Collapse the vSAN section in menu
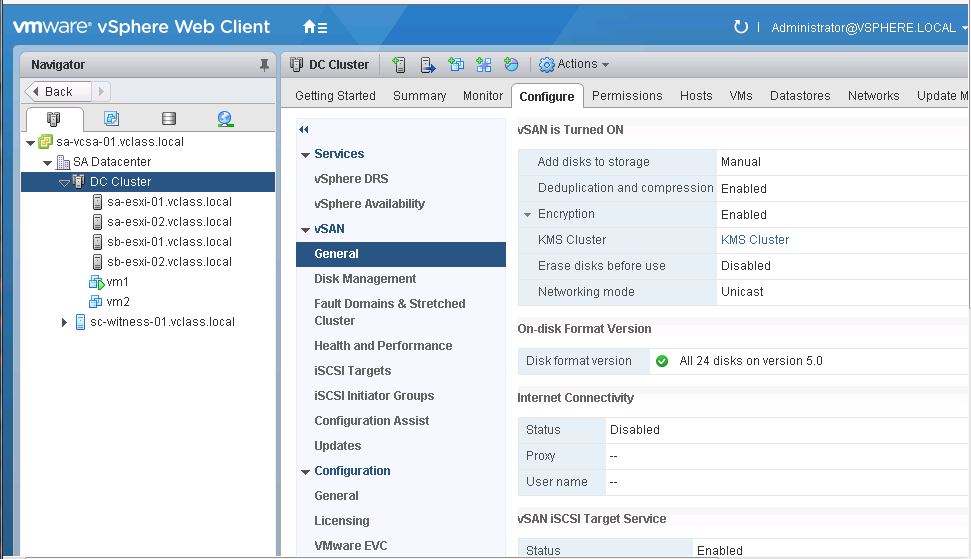971x559 pixels. point(305,230)
